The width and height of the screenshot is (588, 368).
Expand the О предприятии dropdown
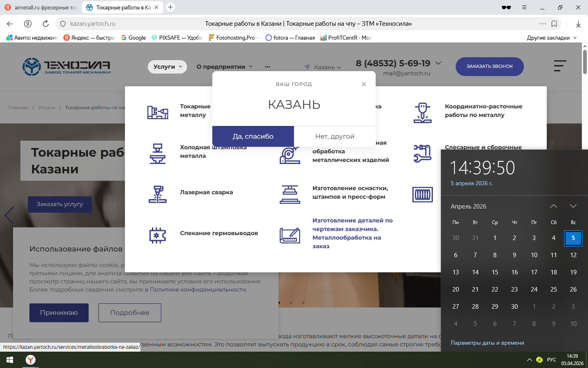click(224, 67)
